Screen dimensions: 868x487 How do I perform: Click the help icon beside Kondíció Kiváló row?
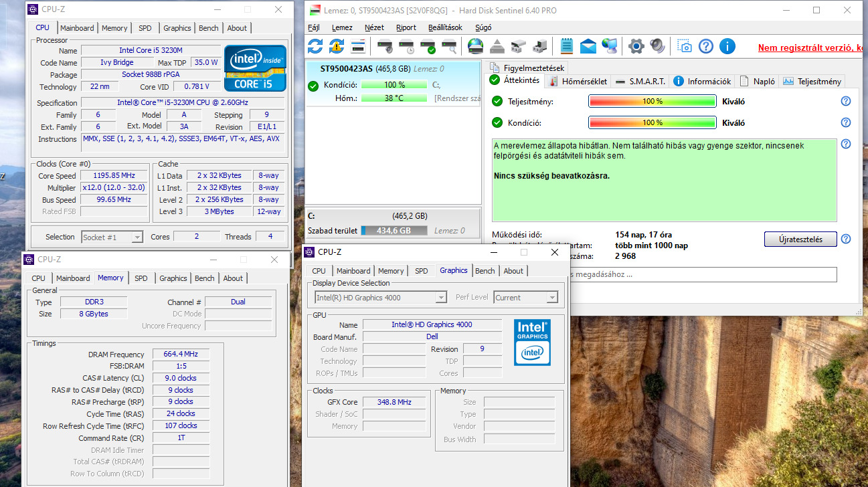(846, 122)
